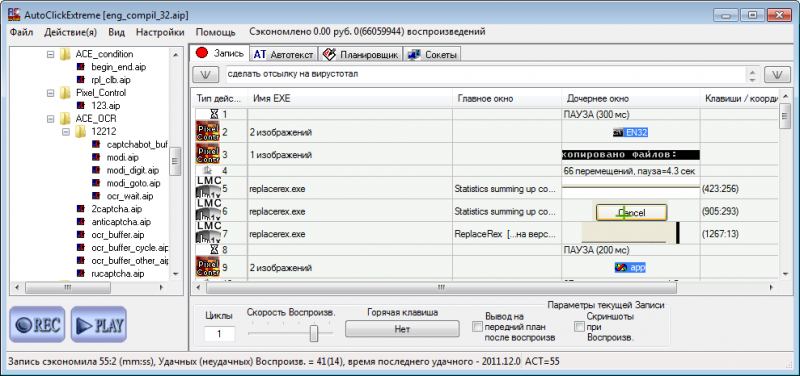
Task: Run the macro with the PLAY button
Action: pyautogui.click(x=98, y=324)
